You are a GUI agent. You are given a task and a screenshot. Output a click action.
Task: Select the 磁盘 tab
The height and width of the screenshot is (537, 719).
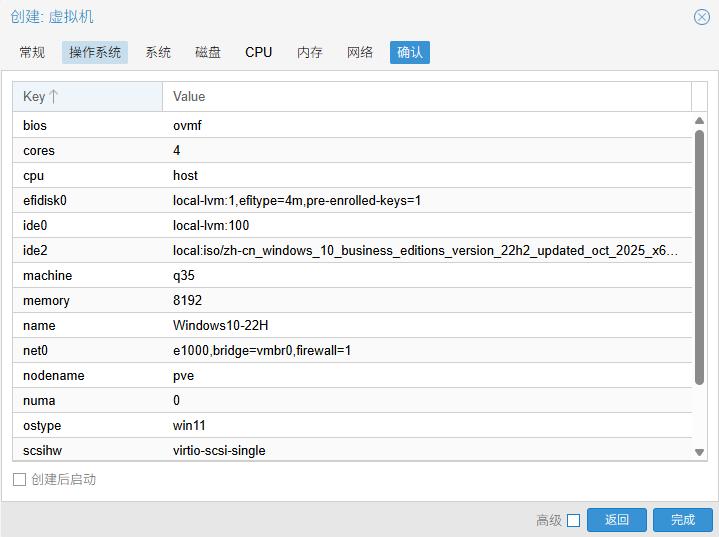pyautogui.click(x=208, y=52)
